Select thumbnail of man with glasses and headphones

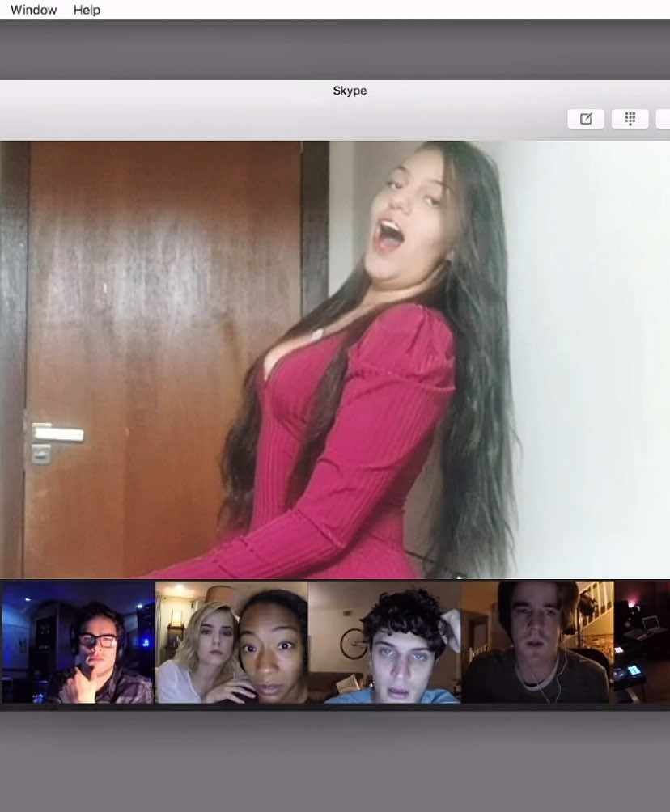coord(78,641)
